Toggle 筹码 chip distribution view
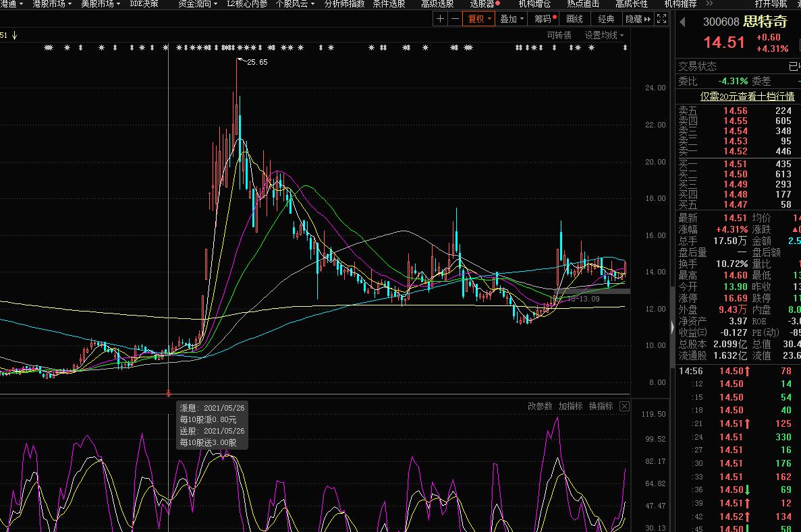This screenshot has height=532, width=801. (545, 19)
